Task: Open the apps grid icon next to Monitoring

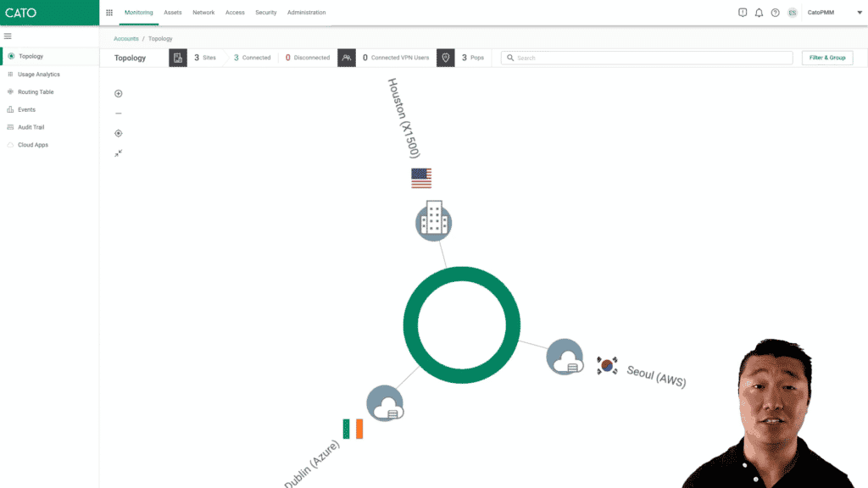Action: coord(108,12)
